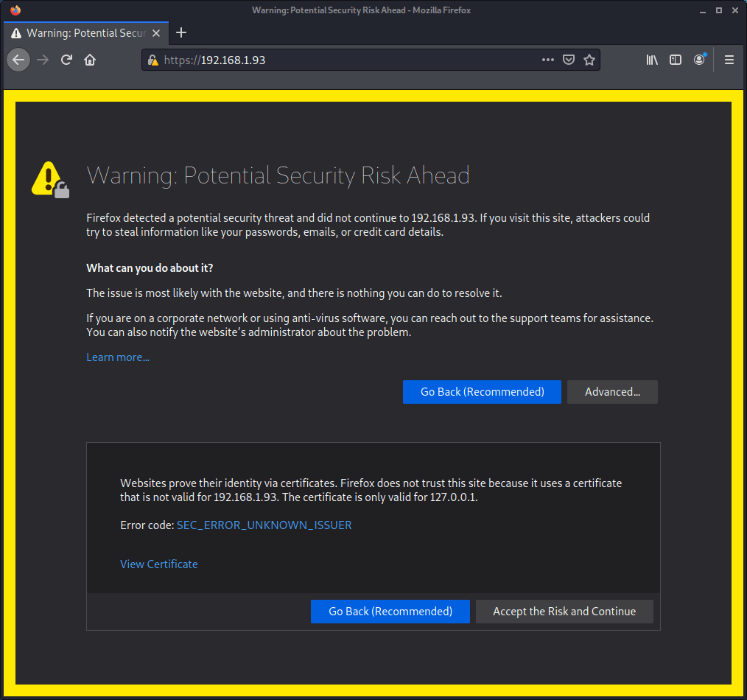Bookmark this page with the star
Screen dimensions: 747x700
point(589,60)
